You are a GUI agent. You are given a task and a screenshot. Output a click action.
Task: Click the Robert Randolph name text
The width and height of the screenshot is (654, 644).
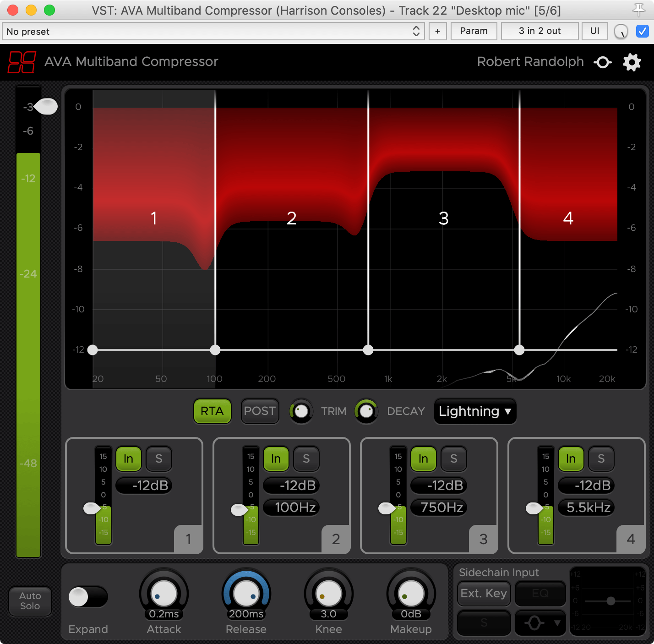click(530, 62)
